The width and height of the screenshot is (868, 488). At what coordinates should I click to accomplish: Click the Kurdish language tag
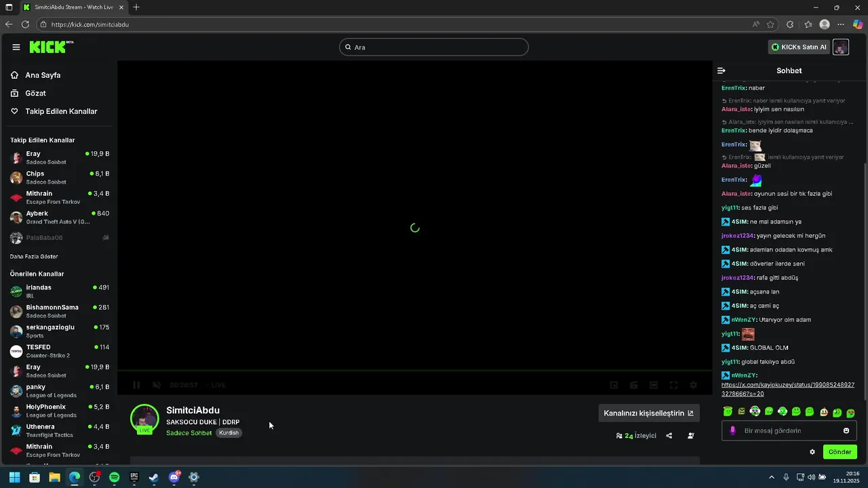coord(229,432)
